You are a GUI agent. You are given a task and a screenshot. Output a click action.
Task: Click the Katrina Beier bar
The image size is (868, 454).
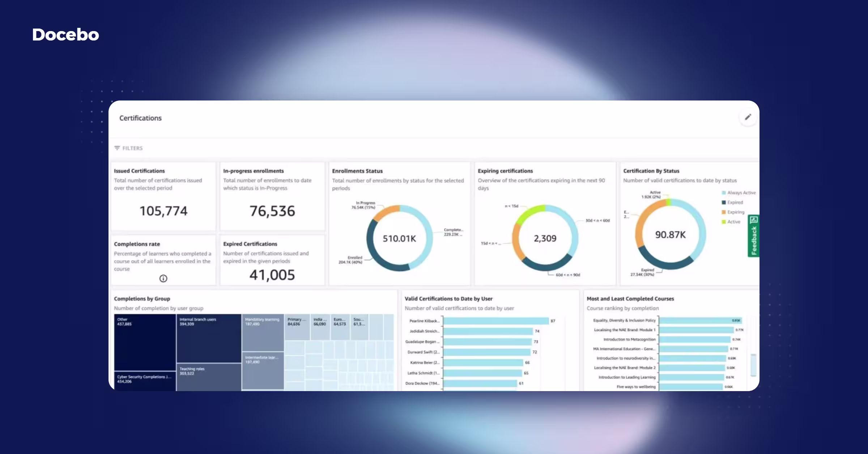484,363
